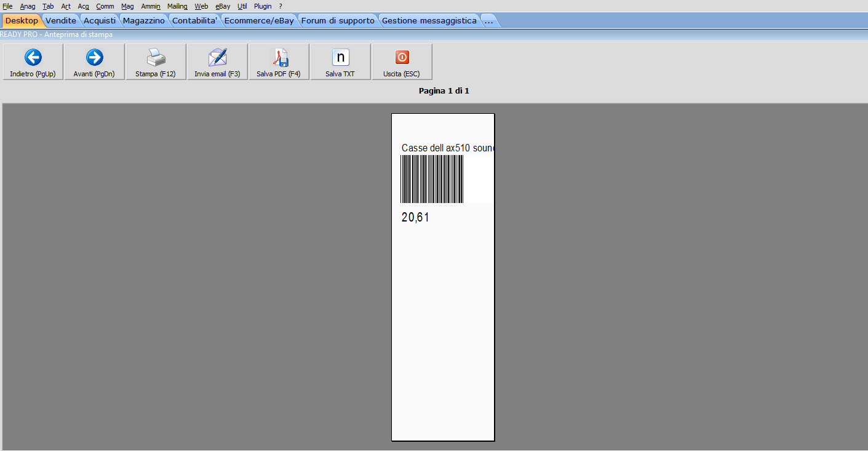
Task: Go forward with the Avanti (PgDn) arrow
Action: click(95, 62)
